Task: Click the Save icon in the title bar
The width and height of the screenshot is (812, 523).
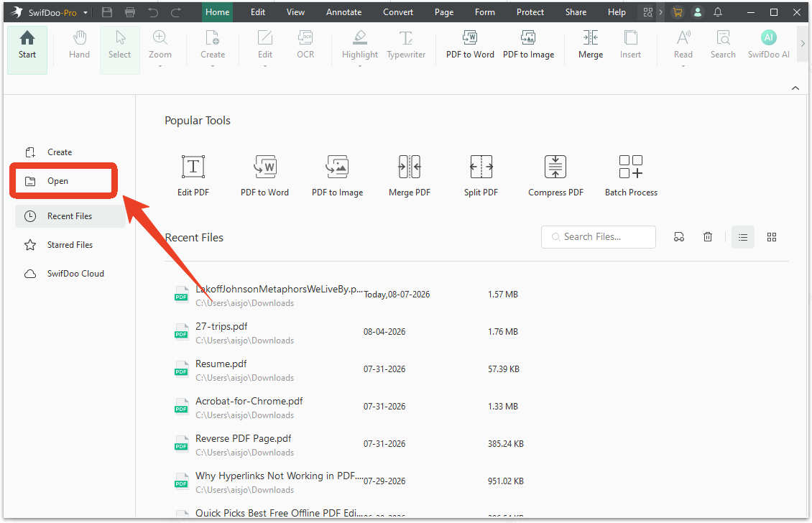Action: [x=107, y=12]
